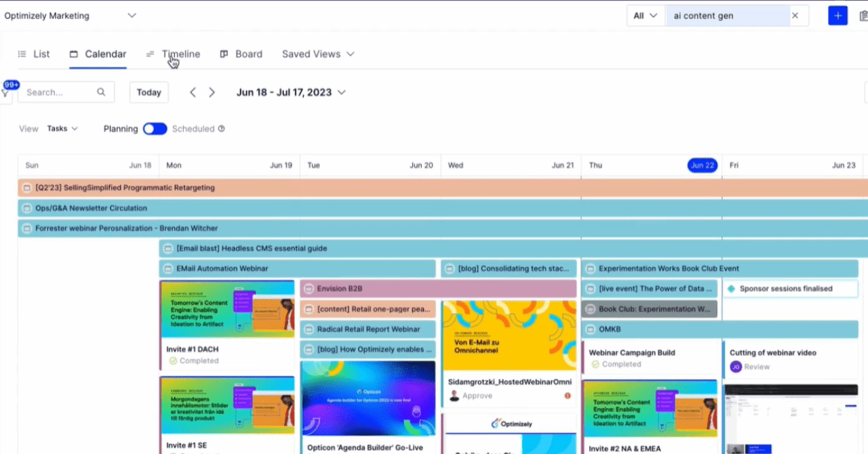Viewport: 868px width, 454px height.
Task: Click the 'Review' status text
Action: [x=757, y=367]
